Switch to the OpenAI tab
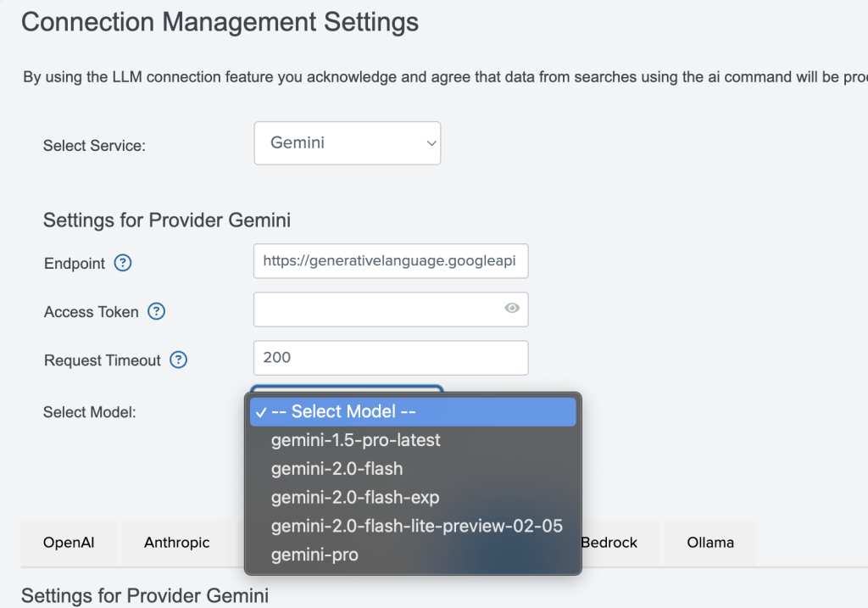The height and width of the screenshot is (608, 868). pos(69,543)
